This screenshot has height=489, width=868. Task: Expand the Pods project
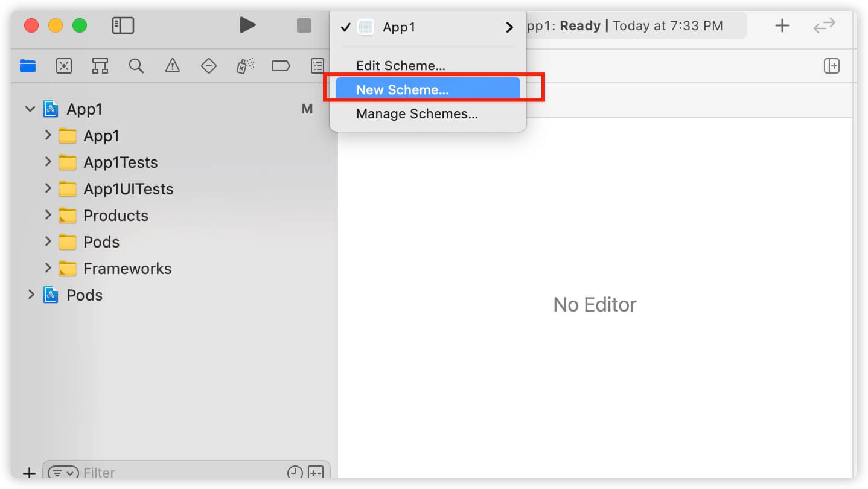[x=31, y=295]
